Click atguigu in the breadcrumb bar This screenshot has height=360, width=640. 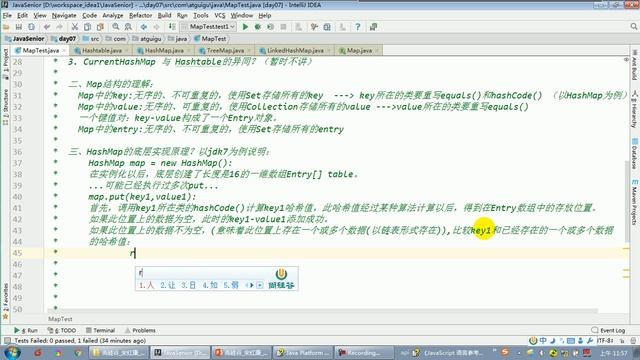148,39
